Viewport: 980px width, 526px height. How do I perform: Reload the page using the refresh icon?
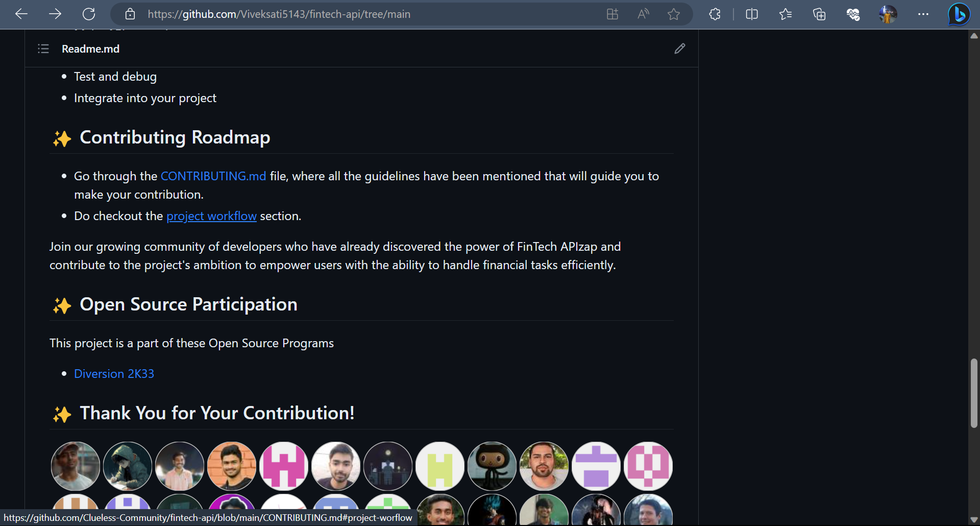(x=88, y=14)
